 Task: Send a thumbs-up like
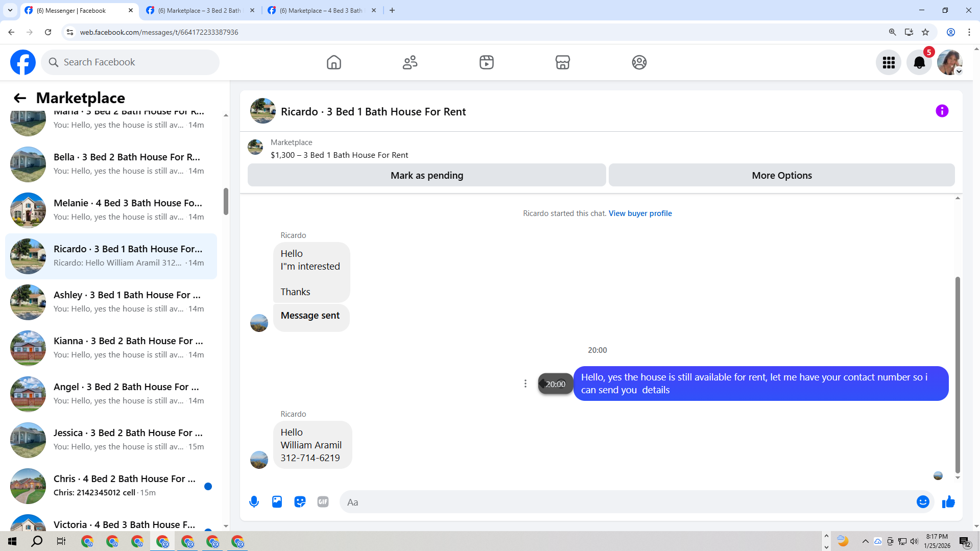click(948, 502)
